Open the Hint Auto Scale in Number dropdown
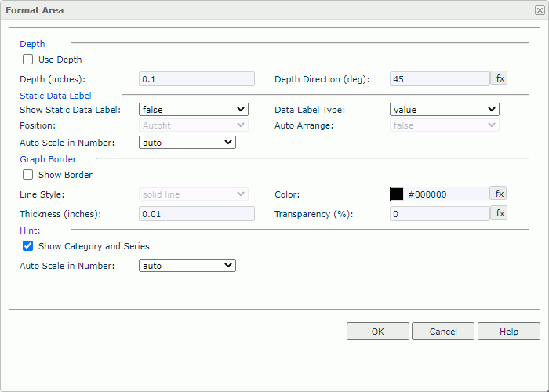Screen dimensions: 549x392 tap(187, 266)
